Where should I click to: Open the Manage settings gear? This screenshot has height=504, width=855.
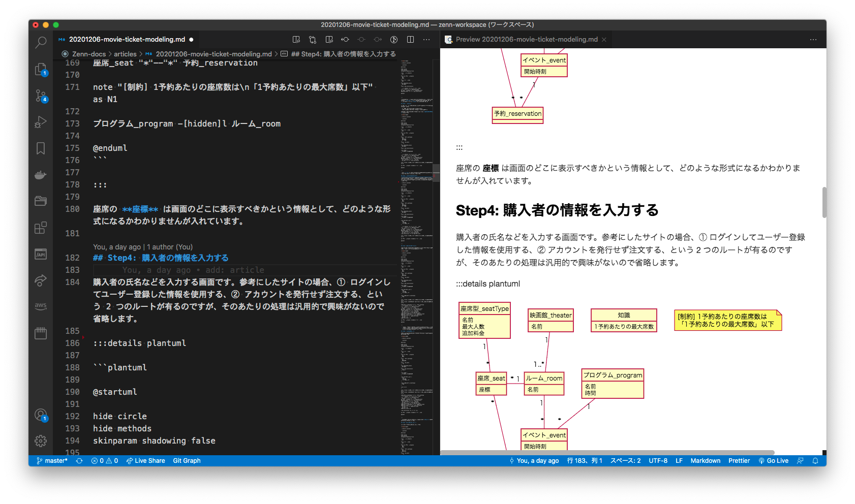pyautogui.click(x=41, y=441)
